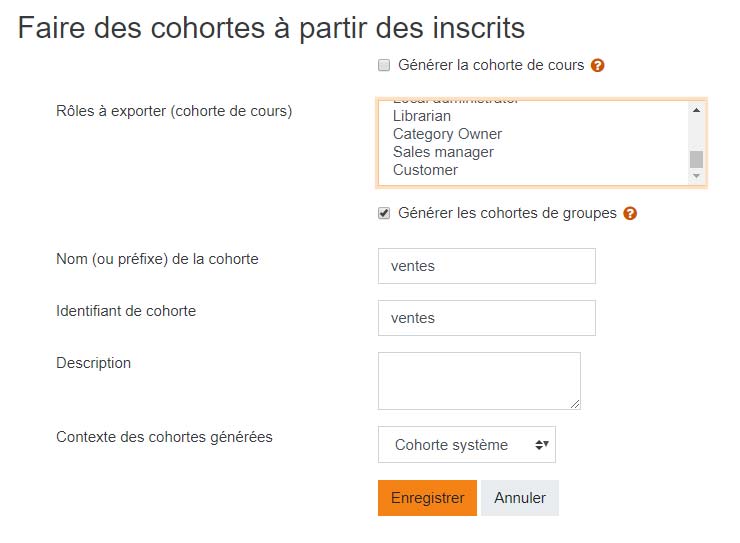Image resolution: width=740 pixels, height=543 pixels.
Task: Open help for Générer les cohortes de groupes
Action: pos(630,214)
